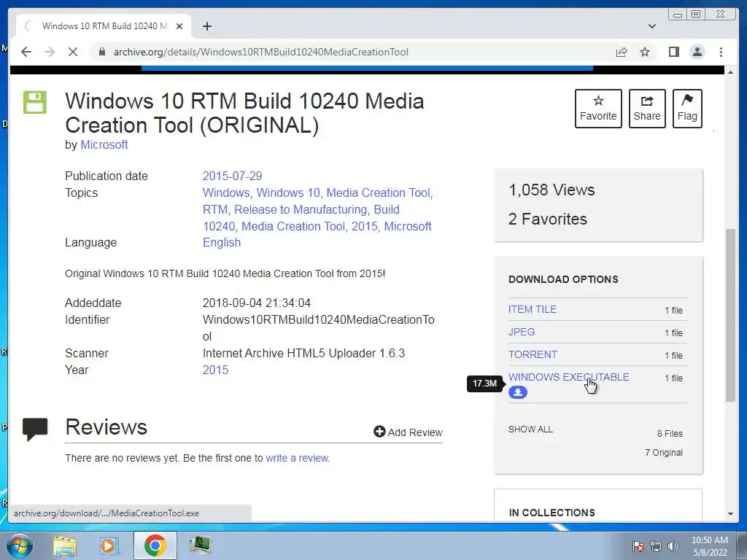747x560 pixels.
Task: Open the monitor app in the taskbar
Action: pos(200,545)
